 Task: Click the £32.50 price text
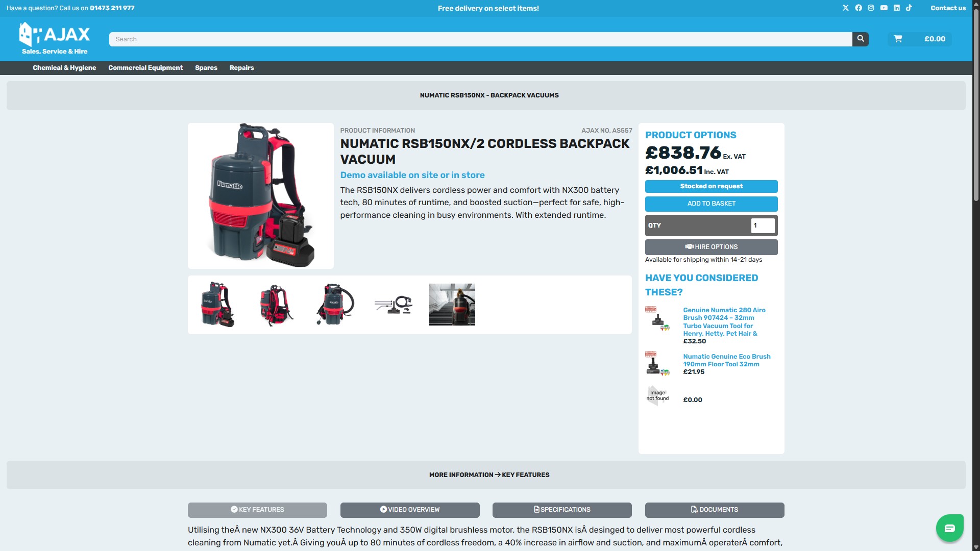(695, 341)
